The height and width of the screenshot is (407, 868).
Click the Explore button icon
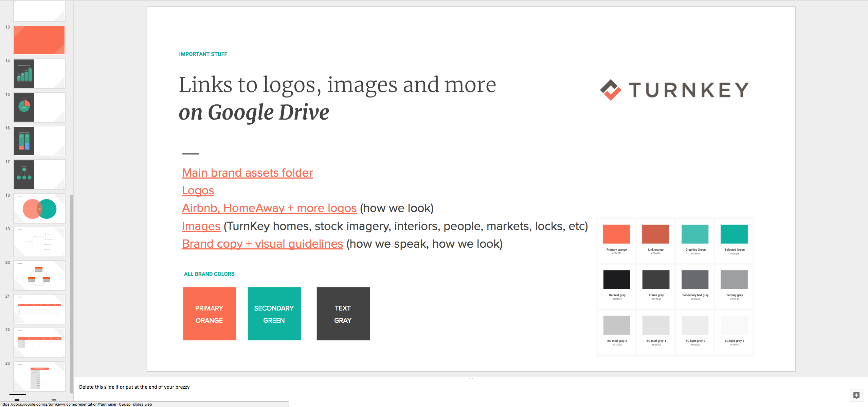pyautogui.click(x=856, y=395)
